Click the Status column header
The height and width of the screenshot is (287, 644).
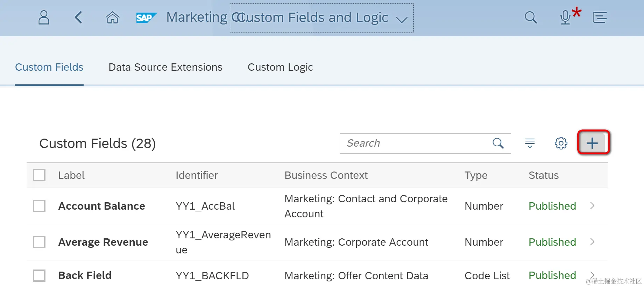coord(543,175)
